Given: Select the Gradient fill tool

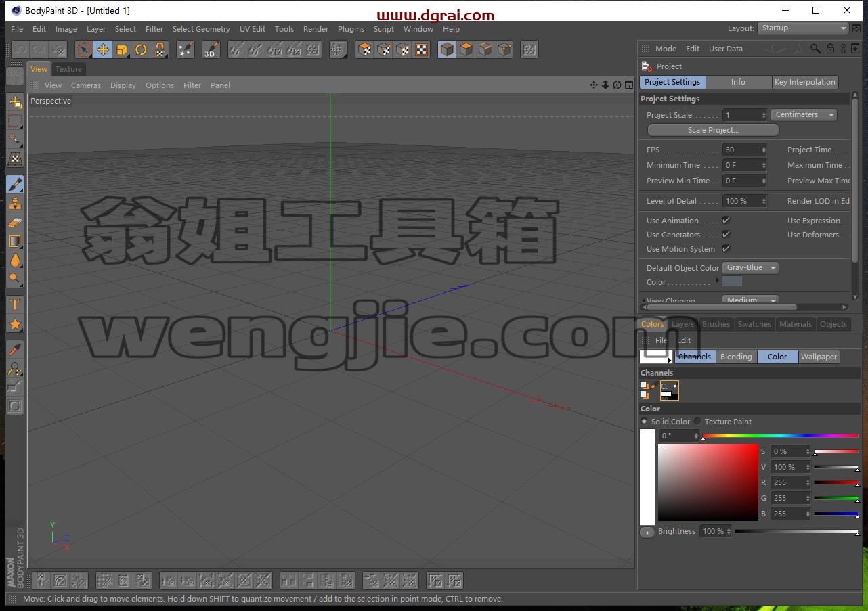Looking at the screenshot, I should (x=15, y=241).
